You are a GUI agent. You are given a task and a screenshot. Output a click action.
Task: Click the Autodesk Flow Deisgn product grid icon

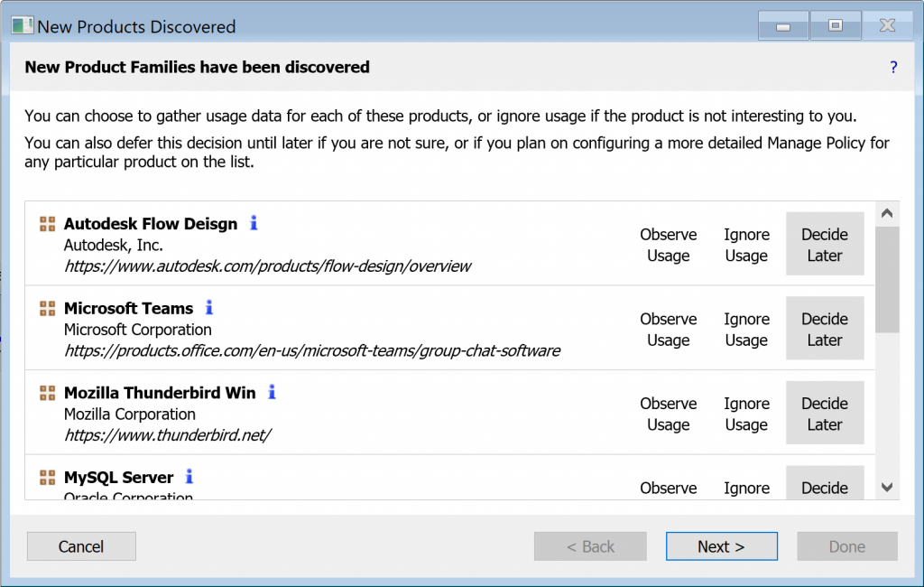47,224
